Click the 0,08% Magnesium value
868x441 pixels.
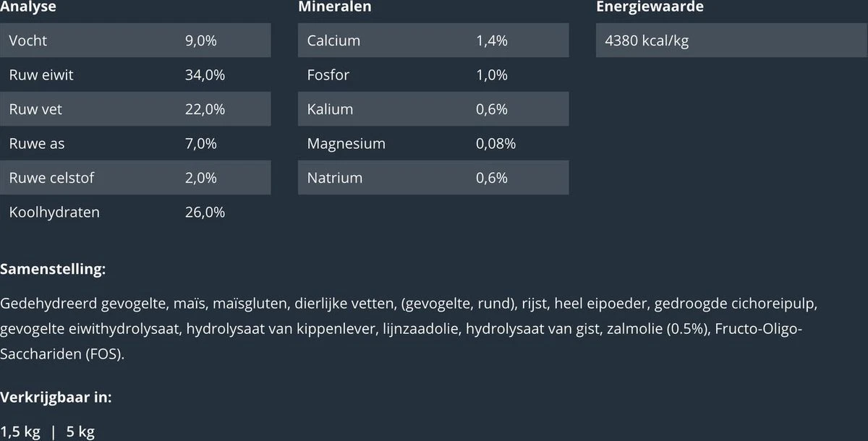(495, 144)
